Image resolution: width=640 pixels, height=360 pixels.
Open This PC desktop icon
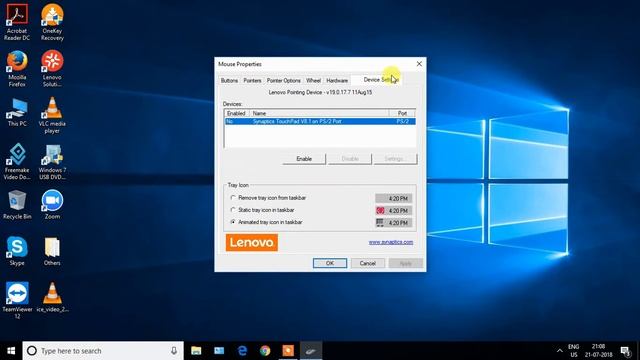click(x=17, y=112)
